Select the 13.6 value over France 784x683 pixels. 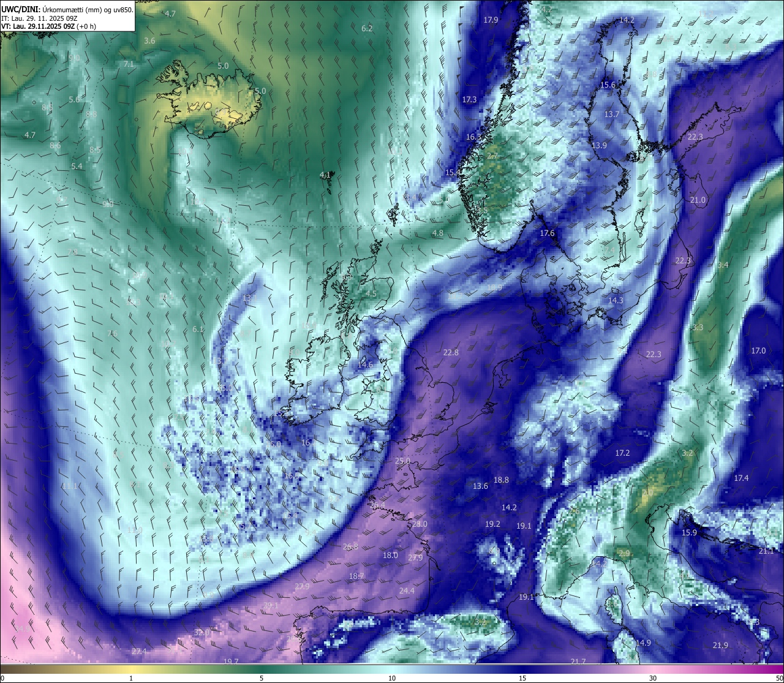480,486
